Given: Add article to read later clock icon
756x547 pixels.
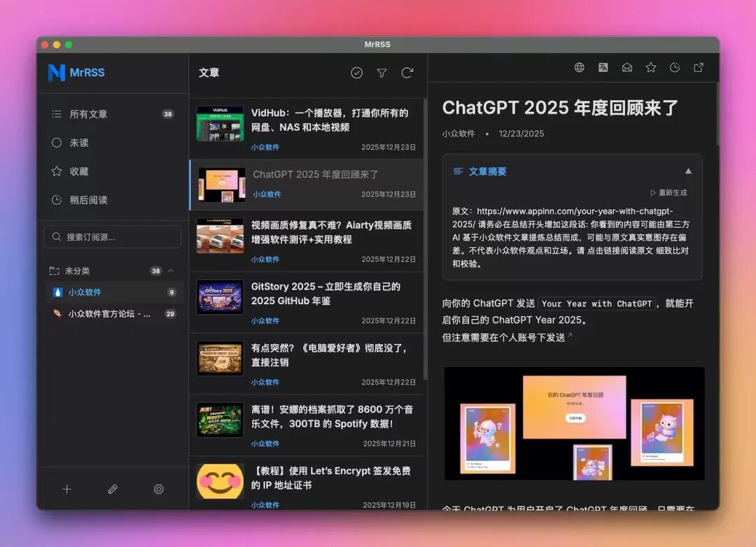Looking at the screenshot, I should coord(675,67).
